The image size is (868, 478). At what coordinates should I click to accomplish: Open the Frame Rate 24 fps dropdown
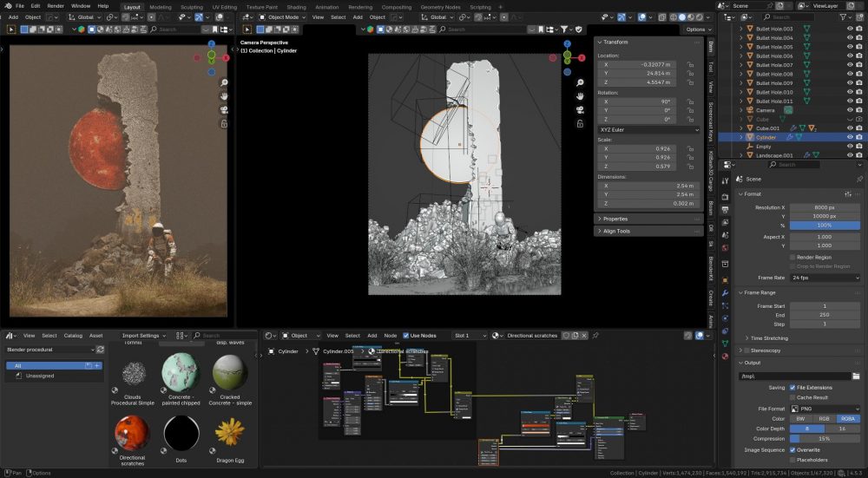pyautogui.click(x=825, y=278)
